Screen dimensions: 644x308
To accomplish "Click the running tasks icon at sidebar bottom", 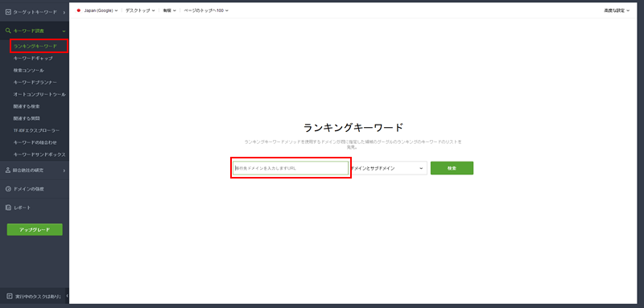I will 10,296.
